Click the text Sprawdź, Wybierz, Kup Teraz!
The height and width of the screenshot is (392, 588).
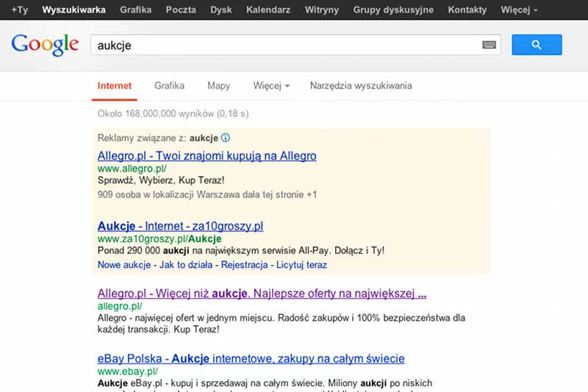coord(161,180)
